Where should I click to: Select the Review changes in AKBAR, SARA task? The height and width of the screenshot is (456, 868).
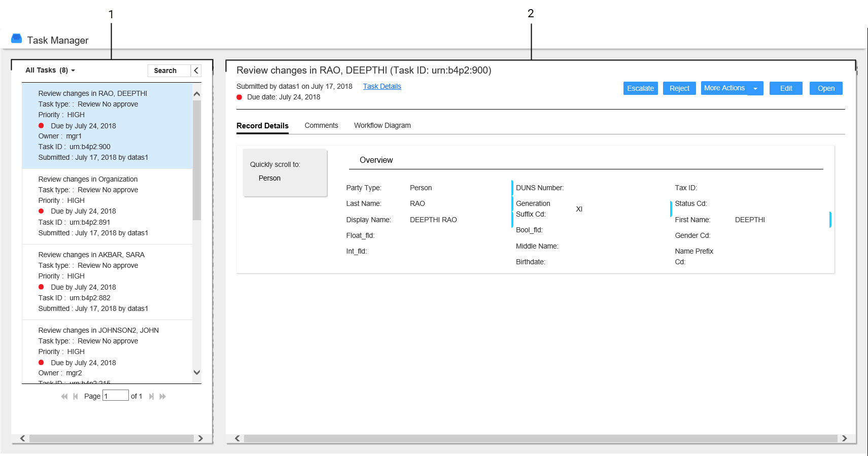107,282
